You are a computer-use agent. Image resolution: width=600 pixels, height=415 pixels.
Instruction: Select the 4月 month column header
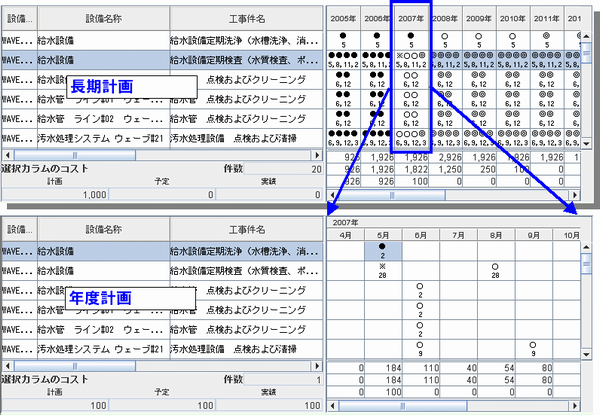click(346, 235)
